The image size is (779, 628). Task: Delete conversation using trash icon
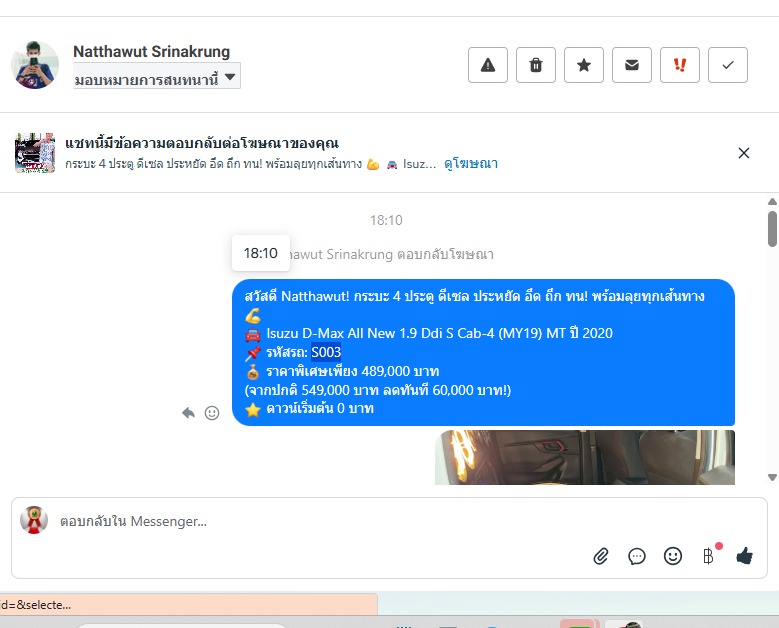[x=536, y=65]
